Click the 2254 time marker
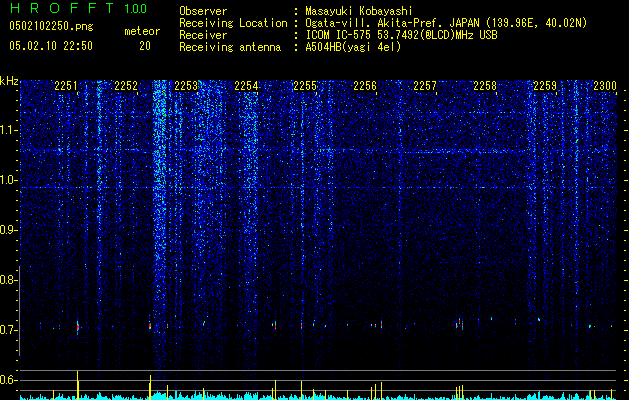Viewport: 629px width, 400px height. click(246, 86)
